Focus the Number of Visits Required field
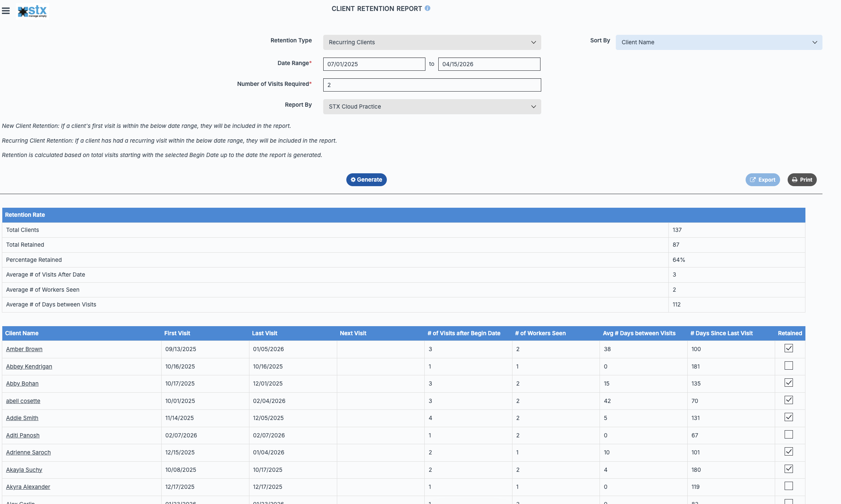This screenshot has height=504, width=841. coord(431,85)
